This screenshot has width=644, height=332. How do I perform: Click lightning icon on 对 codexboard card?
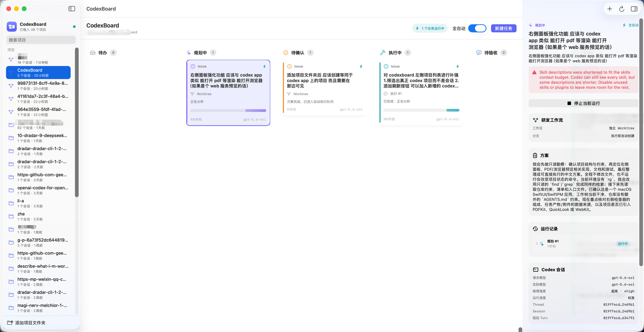458,66
